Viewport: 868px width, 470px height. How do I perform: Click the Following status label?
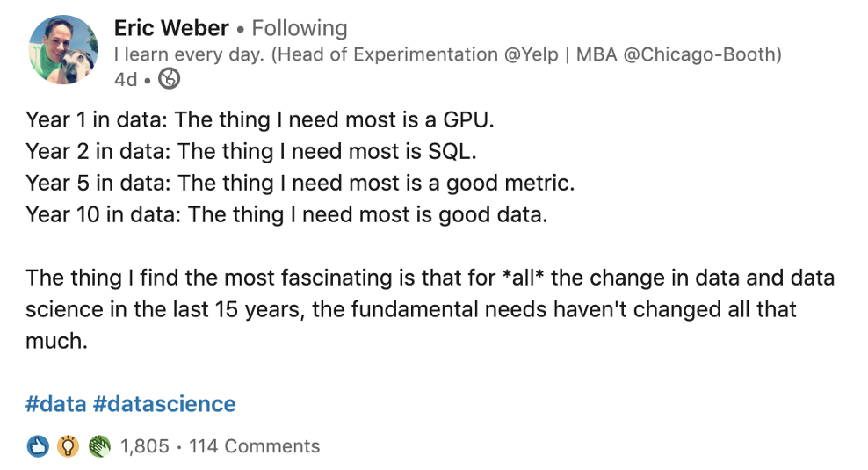(300, 28)
